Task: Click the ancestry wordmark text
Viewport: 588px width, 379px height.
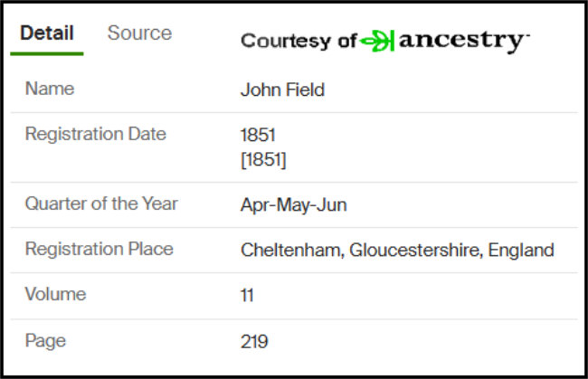Action: (464, 42)
